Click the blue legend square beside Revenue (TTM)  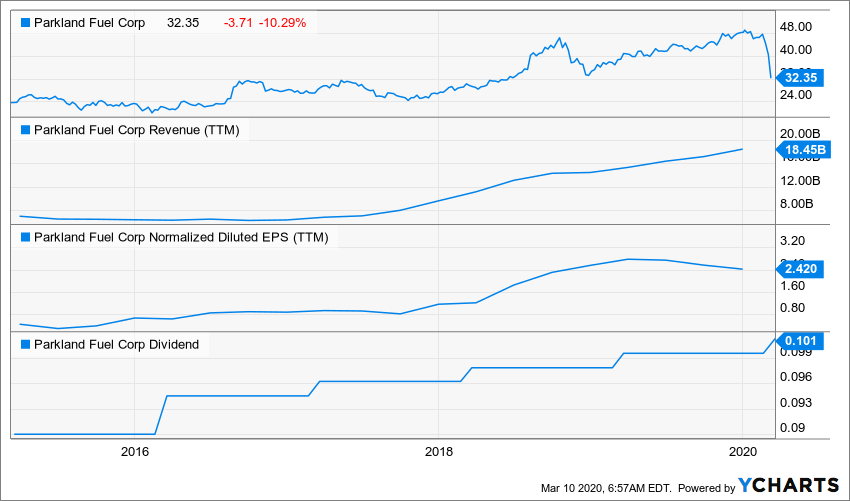pyautogui.click(x=25, y=130)
